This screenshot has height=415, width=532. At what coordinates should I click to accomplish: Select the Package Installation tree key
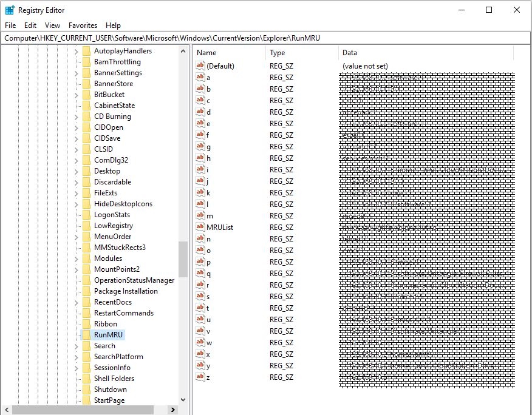126,291
